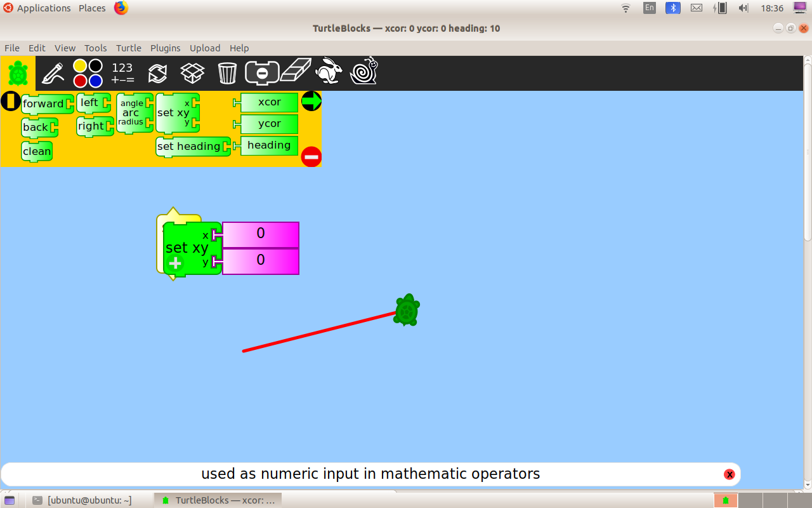Open Firefox from the top panel
This screenshot has height=508, width=812.
point(121,8)
